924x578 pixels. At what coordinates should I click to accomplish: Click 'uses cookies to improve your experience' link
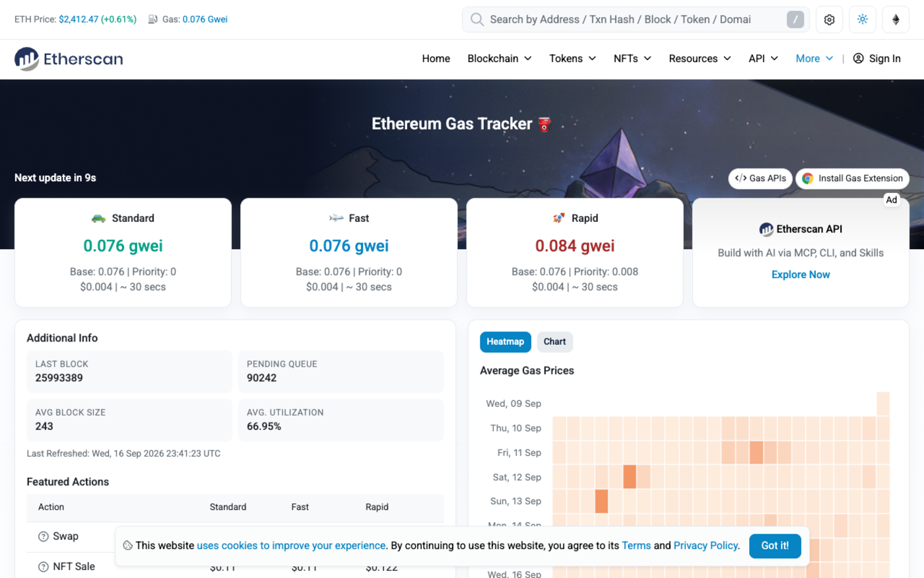291,546
